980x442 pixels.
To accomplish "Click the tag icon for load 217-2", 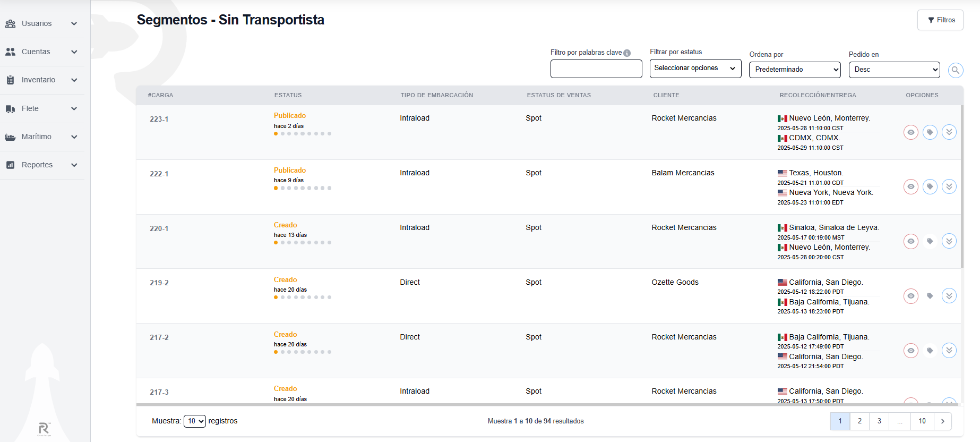I will coord(930,351).
